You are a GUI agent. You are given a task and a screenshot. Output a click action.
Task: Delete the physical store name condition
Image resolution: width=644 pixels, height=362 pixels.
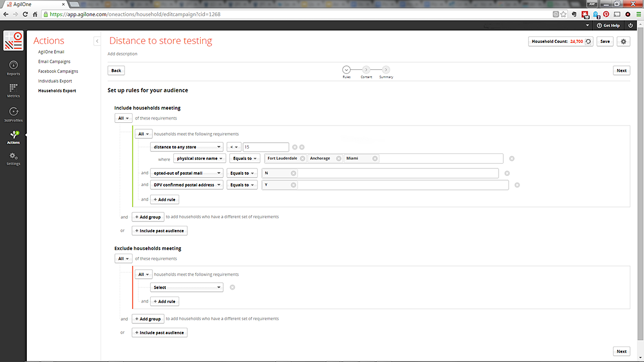(x=511, y=159)
